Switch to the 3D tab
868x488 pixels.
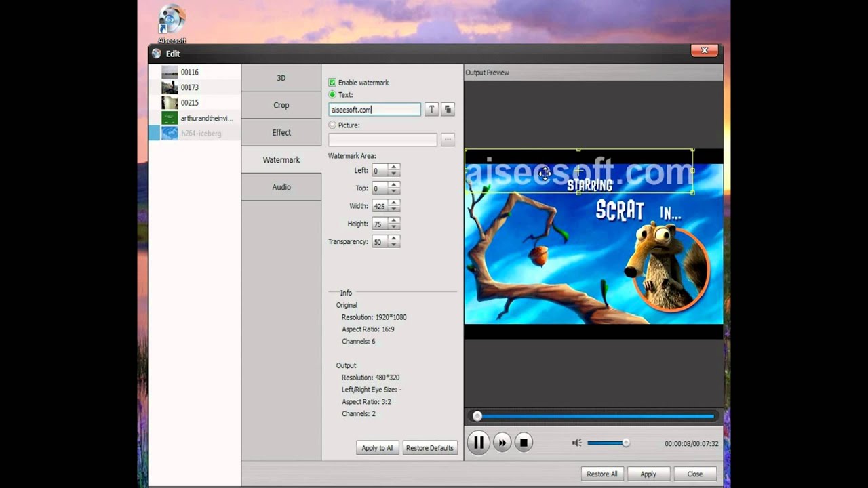pyautogui.click(x=281, y=78)
